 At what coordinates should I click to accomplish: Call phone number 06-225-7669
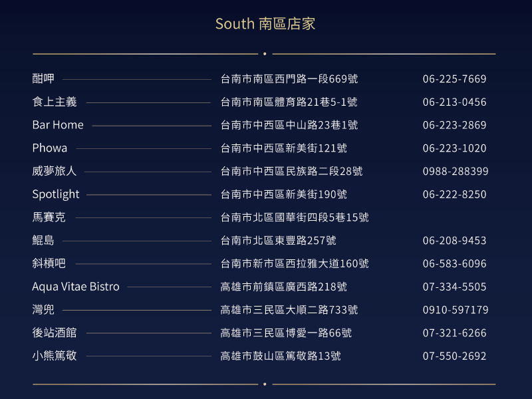click(x=454, y=78)
